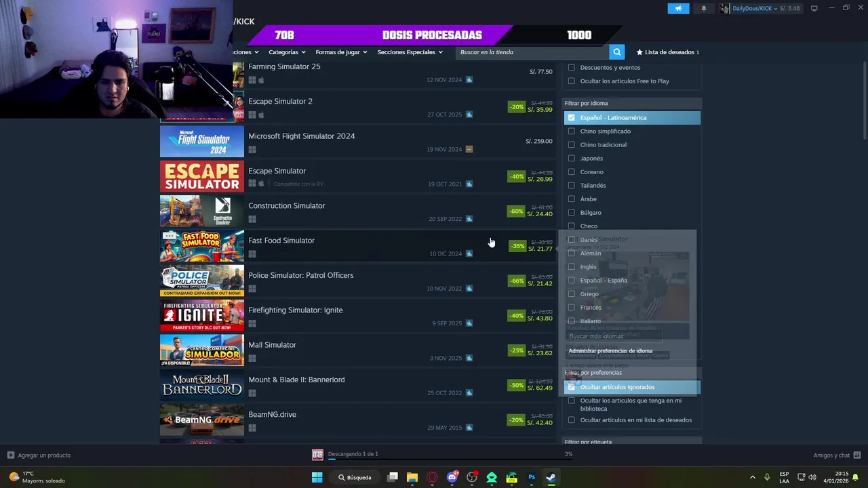
Task: Open Windows Start menu
Action: click(317, 477)
